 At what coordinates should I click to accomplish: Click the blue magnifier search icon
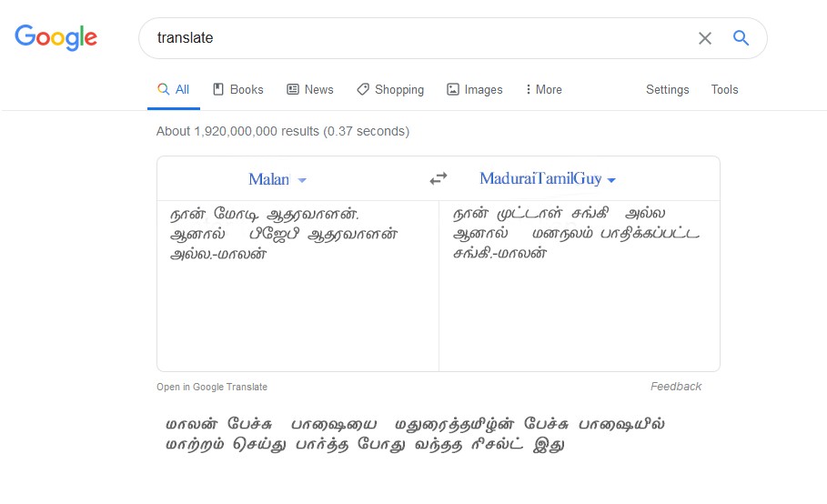pyautogui.click(x=741, y=38)
